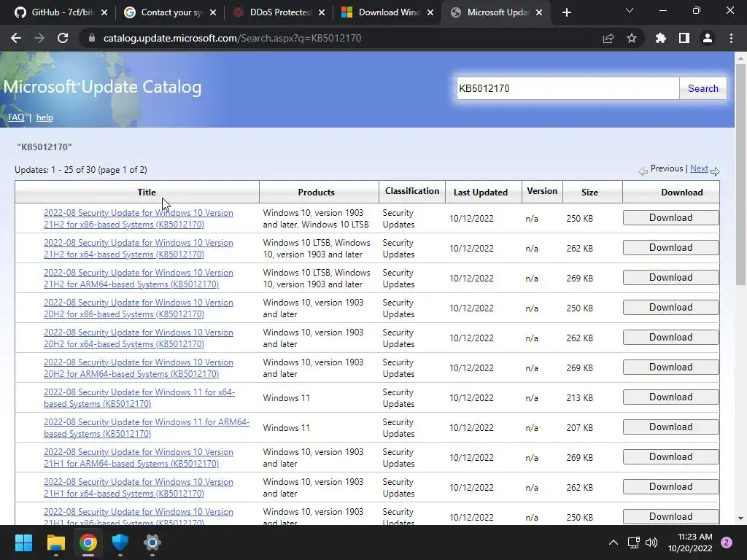
Task: Sort by the Classification column header
Action: (412, 191)
